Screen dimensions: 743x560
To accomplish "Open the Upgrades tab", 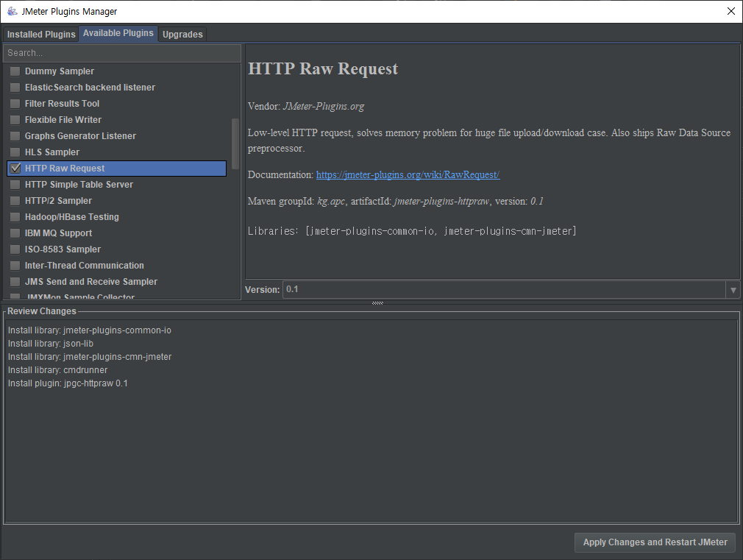I will (x=182, y=34).
